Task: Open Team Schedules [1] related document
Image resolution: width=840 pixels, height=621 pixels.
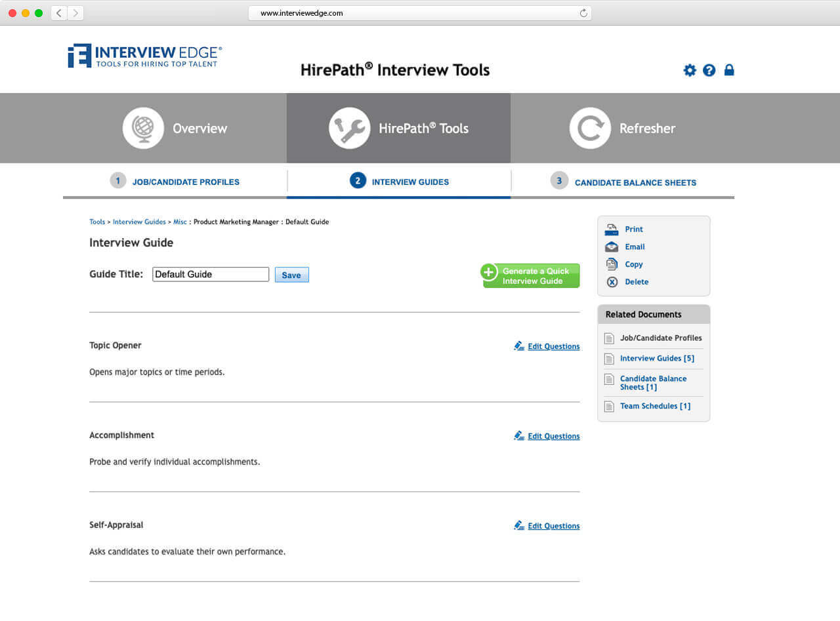Action: coord(655,406)
